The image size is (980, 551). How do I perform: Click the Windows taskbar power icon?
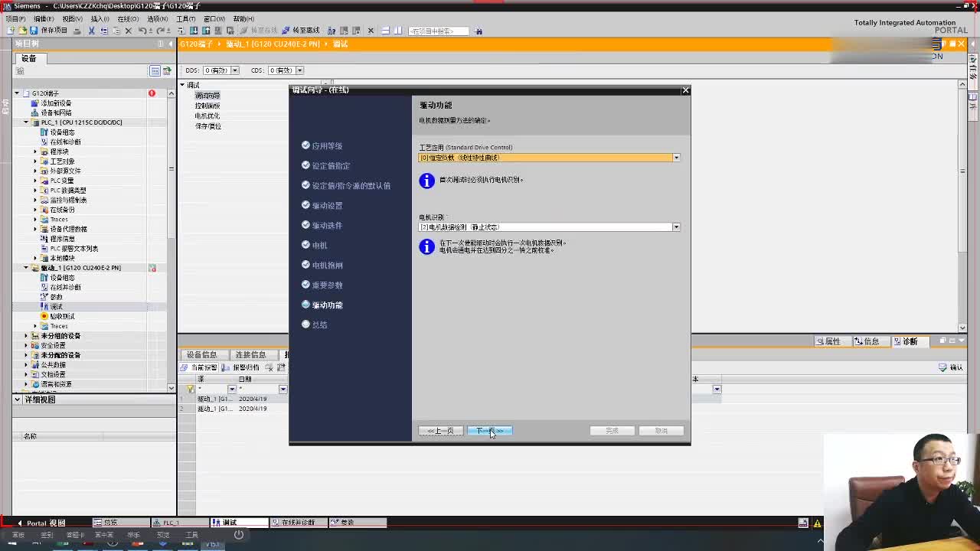click(239, 535)
